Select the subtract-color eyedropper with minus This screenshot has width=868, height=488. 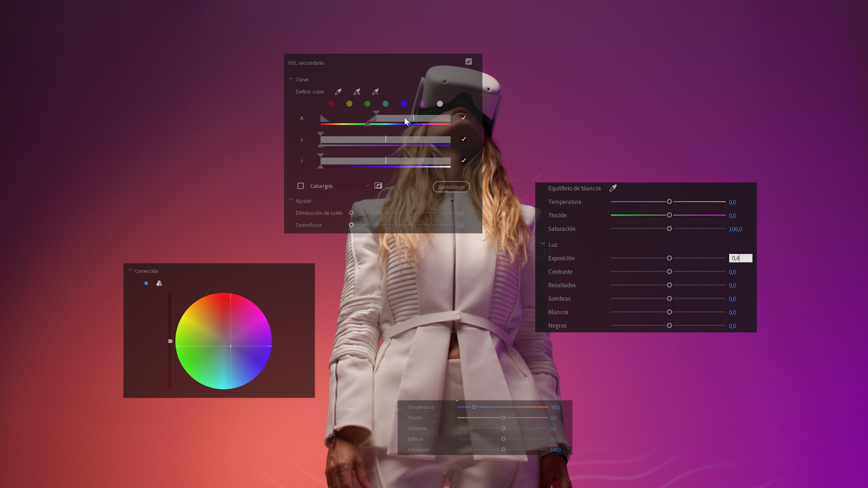tap(375, 92)
